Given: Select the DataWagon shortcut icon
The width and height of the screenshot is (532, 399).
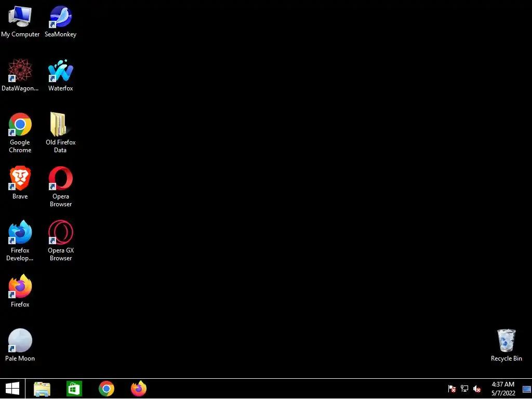Looking at the screenshot, I should (20, 75).
